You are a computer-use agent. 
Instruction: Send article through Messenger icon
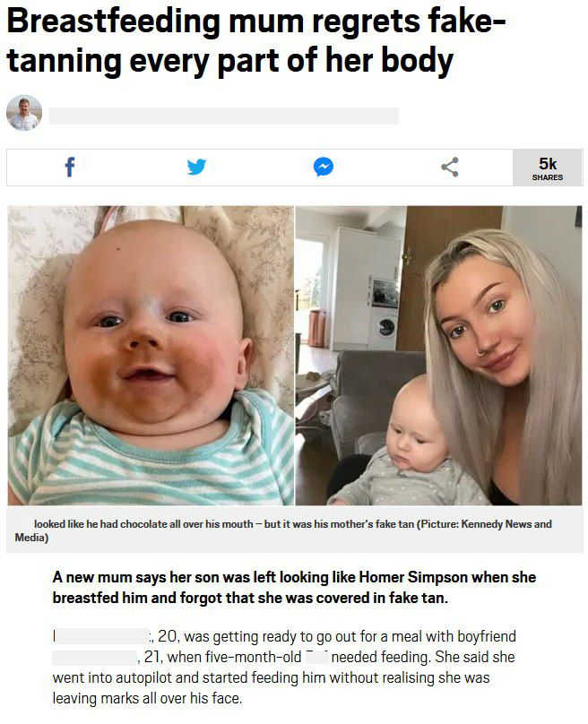[x=324, y=168]
